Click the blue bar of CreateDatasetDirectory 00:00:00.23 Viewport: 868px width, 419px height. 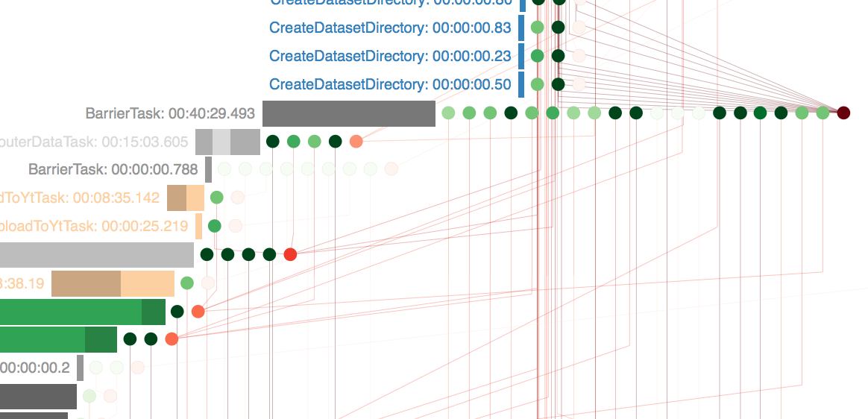(x=521, y=56)
